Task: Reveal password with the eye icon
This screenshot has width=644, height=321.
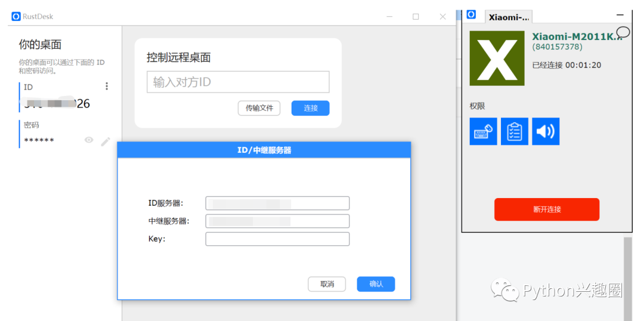Action: (x=89, y=140)
